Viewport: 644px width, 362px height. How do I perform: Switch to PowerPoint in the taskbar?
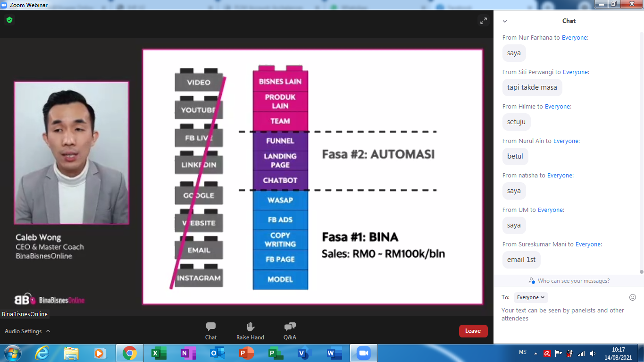click(246, 353)
